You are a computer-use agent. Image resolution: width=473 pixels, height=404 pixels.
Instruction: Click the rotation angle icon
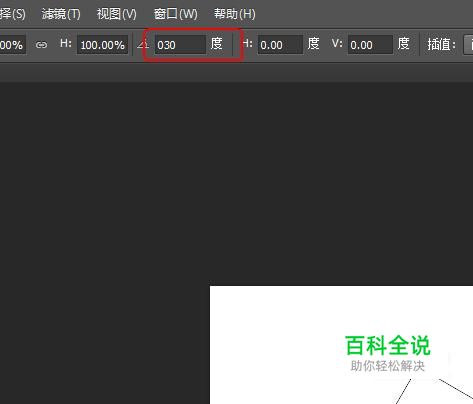(x=143, y=44)
